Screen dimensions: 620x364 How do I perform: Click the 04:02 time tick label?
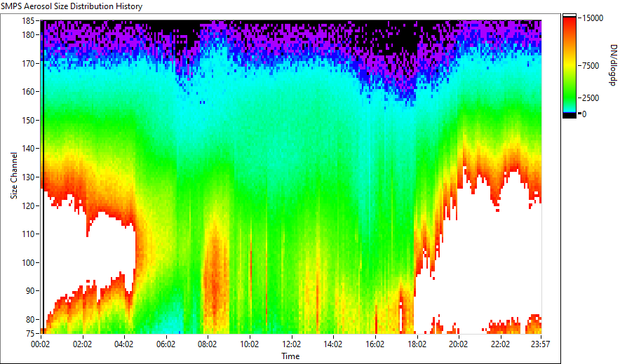123,344
